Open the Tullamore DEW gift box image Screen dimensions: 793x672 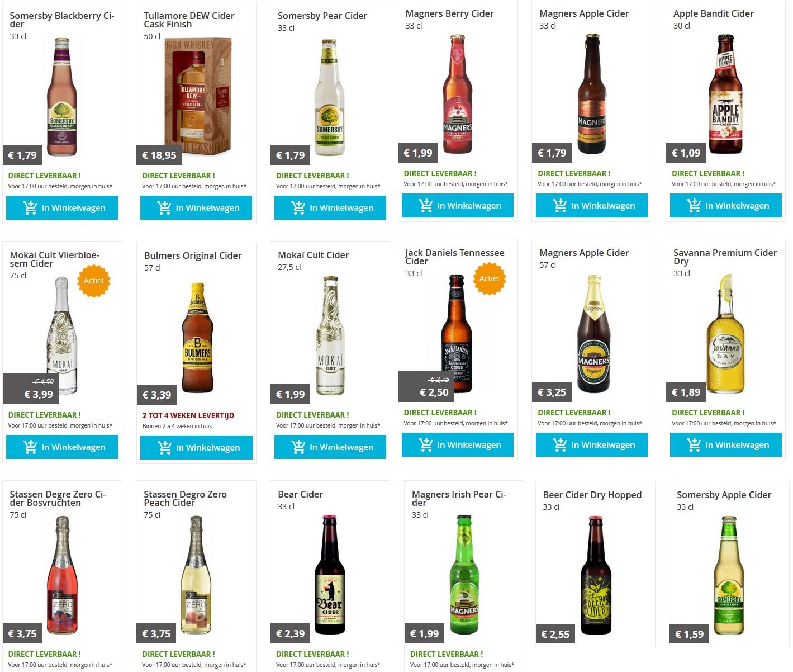pyautogui.click(x=198, y=97)
